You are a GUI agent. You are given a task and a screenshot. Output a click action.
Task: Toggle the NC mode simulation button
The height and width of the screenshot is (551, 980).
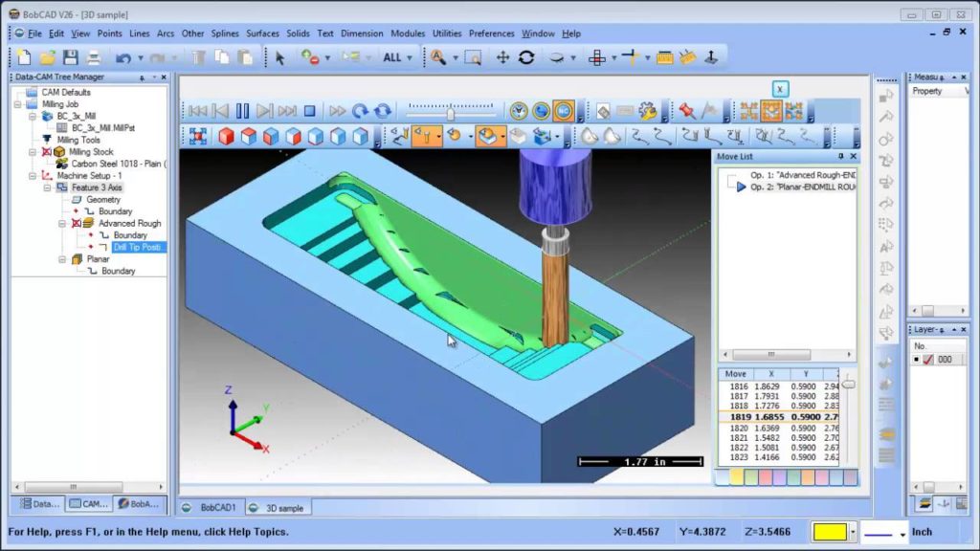563,111
